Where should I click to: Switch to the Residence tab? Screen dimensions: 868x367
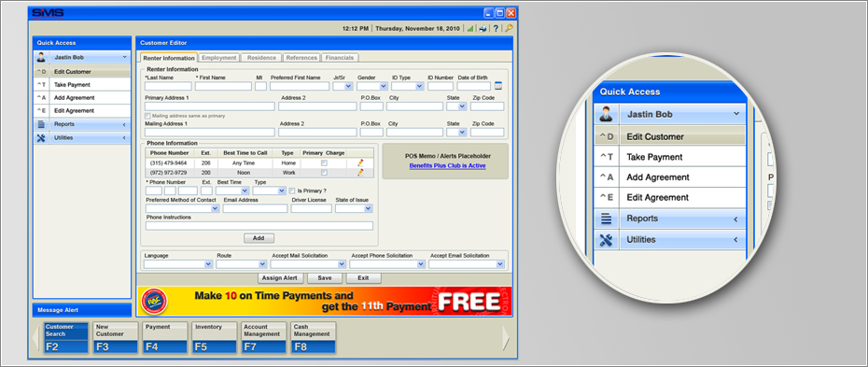[x=262, y=58]
